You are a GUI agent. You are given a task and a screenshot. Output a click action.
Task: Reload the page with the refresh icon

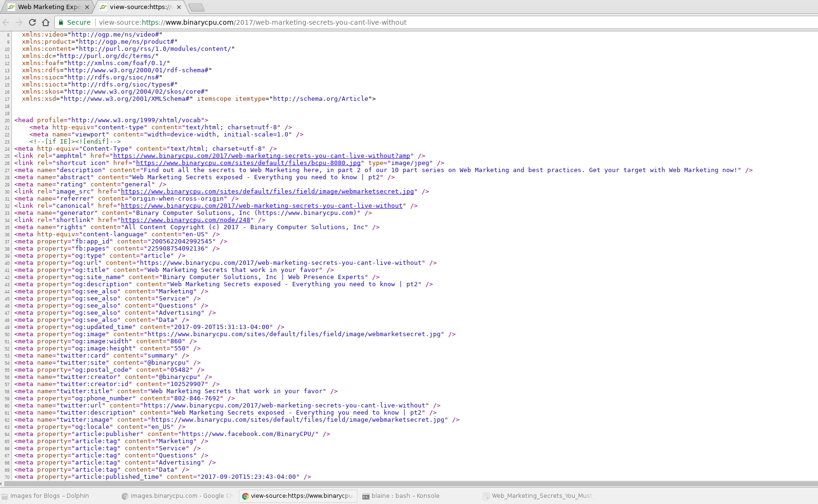pos(32,22)
